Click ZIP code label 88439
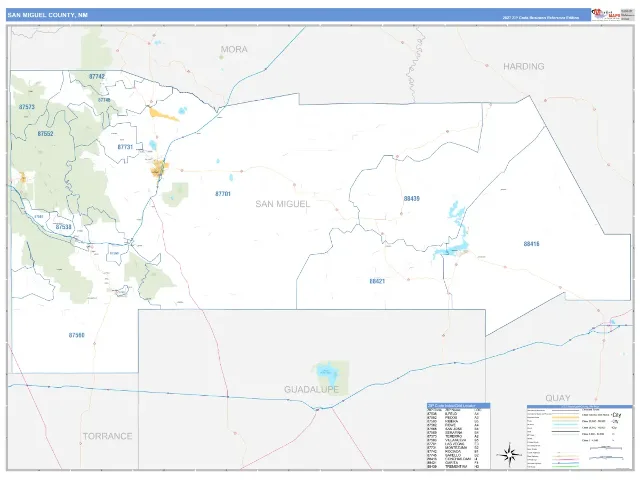 click(411, 198)
